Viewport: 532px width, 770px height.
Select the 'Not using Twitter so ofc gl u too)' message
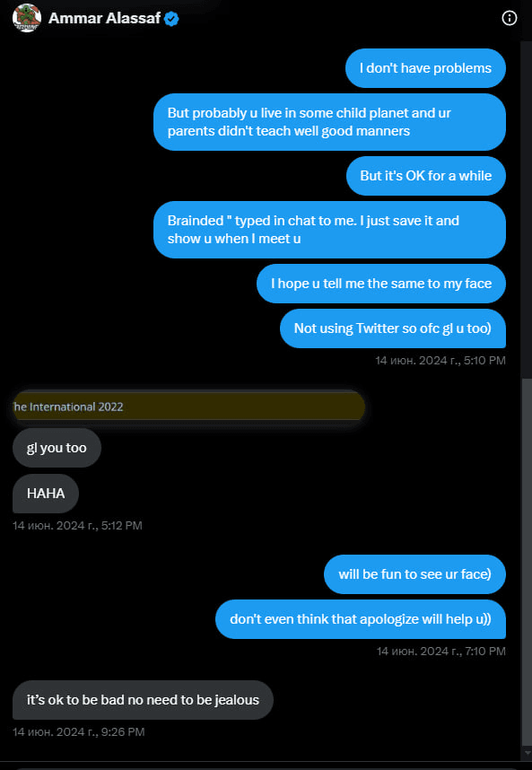click(393, 328)
